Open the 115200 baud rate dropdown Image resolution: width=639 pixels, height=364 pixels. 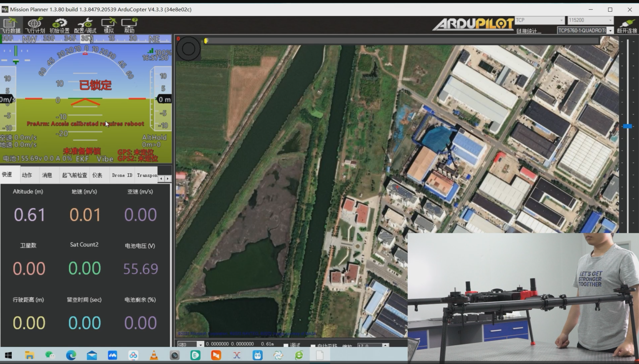[590, 20]
